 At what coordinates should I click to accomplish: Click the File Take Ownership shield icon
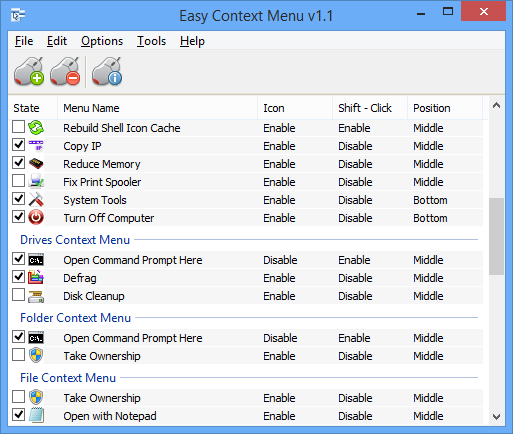[36, 397]
